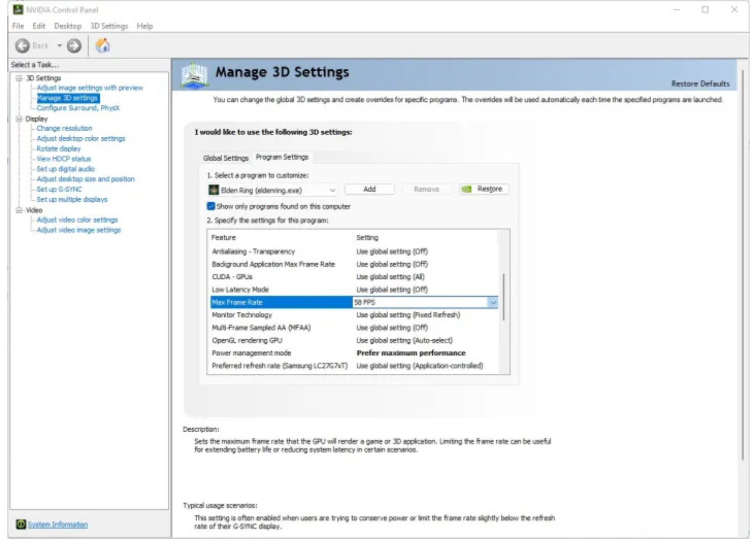This screenshot has height=539, width=756.
Task: Click the Restore button with NVIDIA logo
Action: tap(483, 189)
